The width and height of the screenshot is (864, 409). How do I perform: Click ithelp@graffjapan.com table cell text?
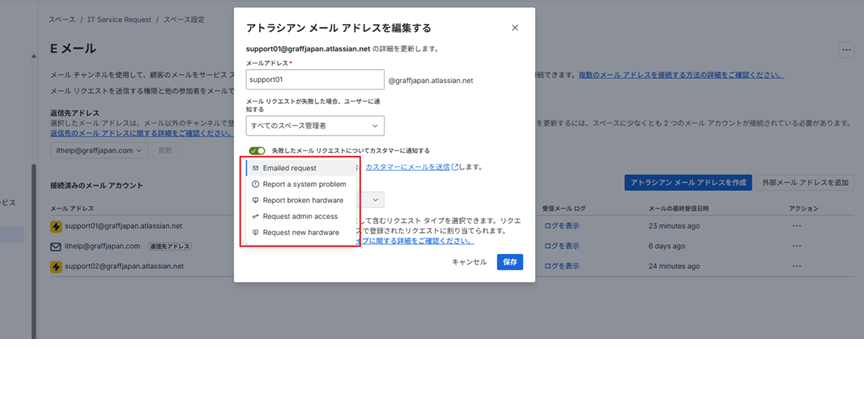click(x=102, y=246)
